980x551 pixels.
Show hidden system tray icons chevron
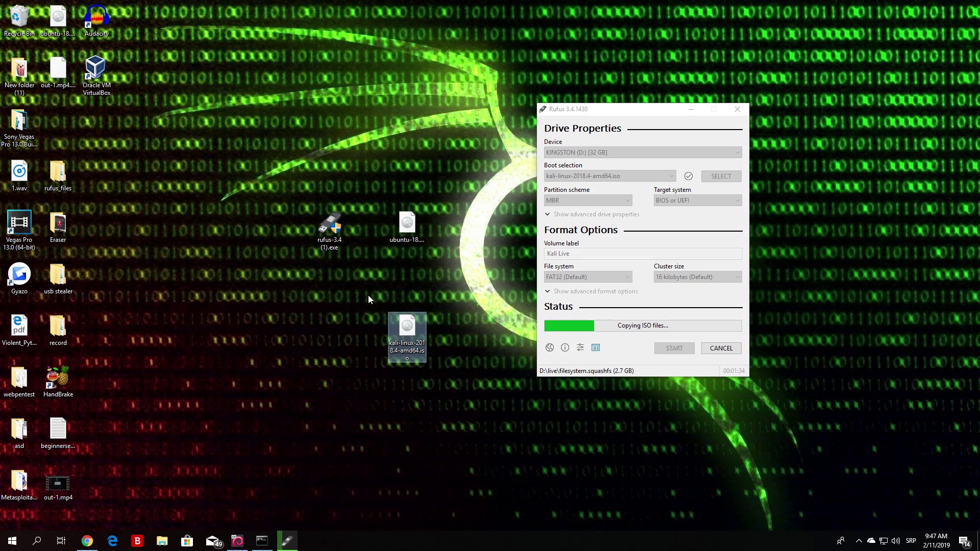click(x=859, y=541)
